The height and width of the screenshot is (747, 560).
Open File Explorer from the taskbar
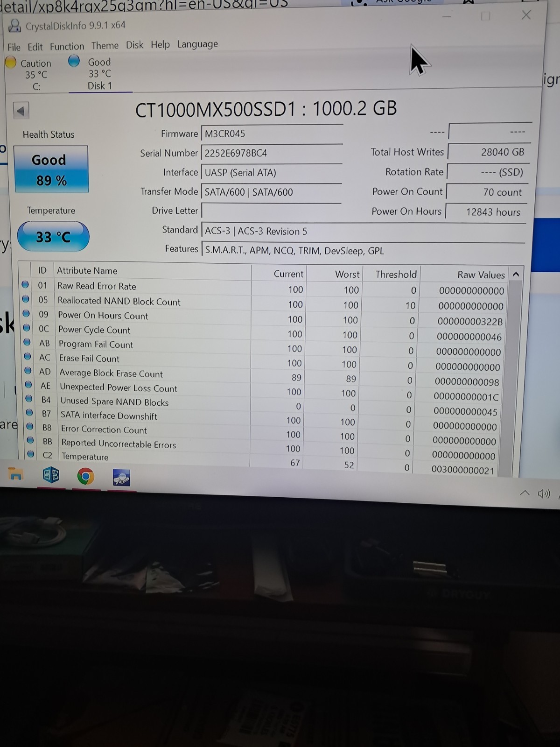click(x=16, y=474)
